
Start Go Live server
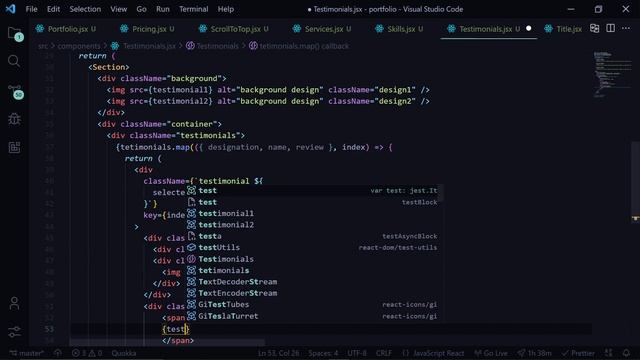coord(490,353)
